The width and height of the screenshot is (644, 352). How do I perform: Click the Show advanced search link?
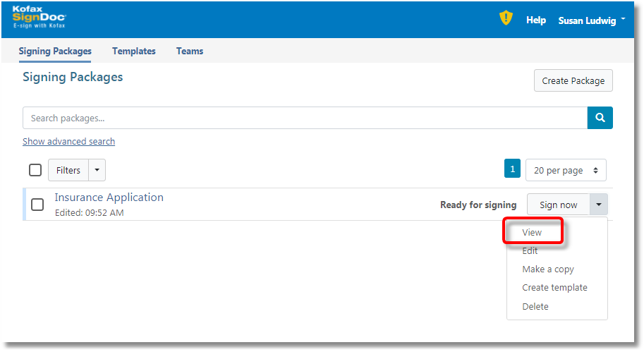(x=68, y=141)
